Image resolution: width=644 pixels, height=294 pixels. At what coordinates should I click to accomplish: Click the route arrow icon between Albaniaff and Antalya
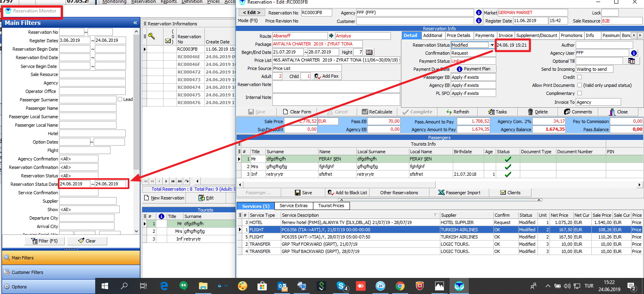(331, 36)
